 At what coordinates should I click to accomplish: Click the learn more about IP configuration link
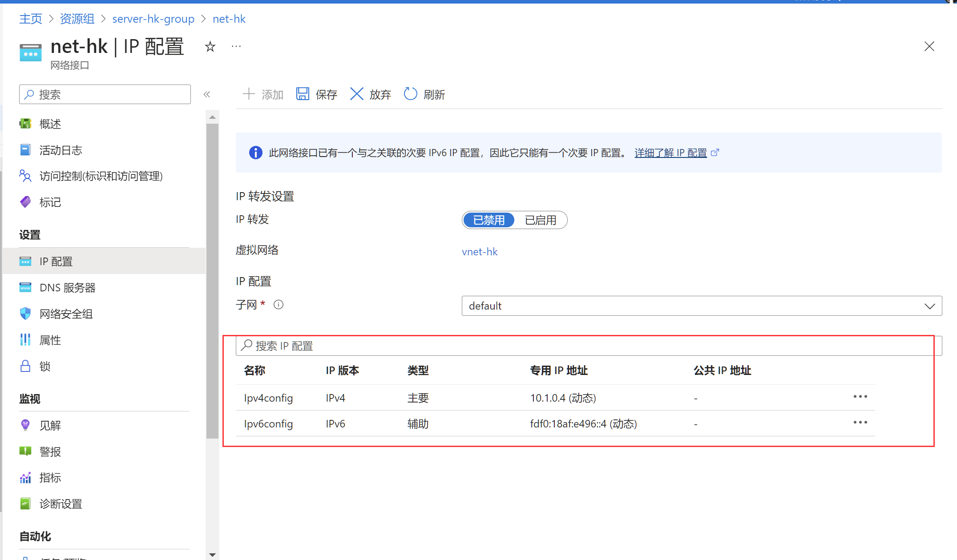pos(670,153)
